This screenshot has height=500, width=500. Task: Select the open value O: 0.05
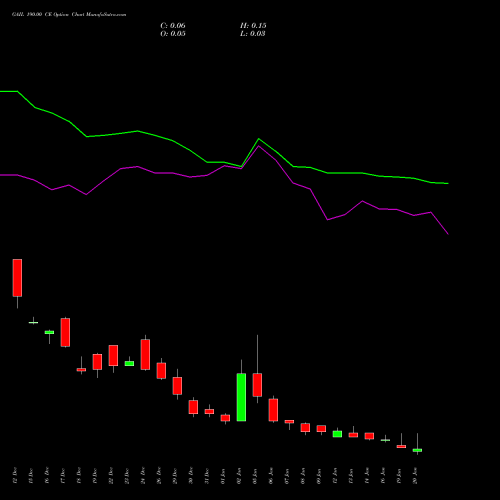173,34
